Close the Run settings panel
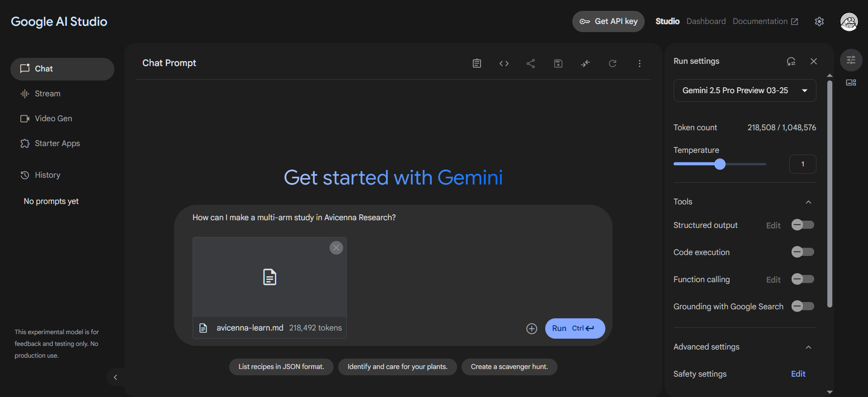Viewport: 868px width, 397px height. click(813, 61)
